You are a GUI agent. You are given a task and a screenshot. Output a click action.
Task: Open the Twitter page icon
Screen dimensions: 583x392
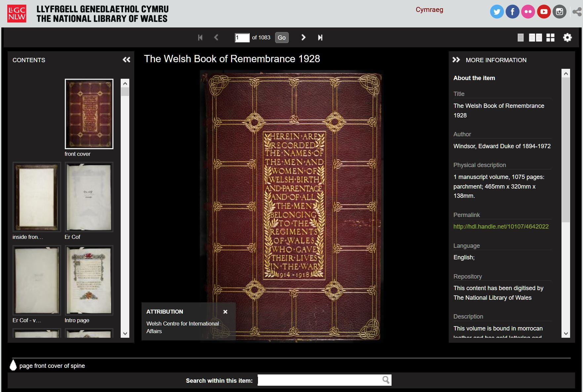(497, 12)
